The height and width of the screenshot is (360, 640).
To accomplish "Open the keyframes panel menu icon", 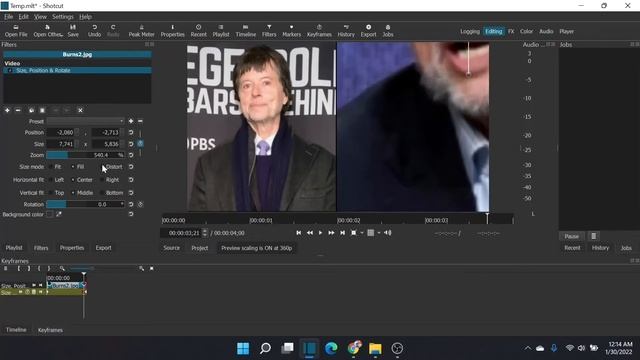I will [x=6, y=268].
